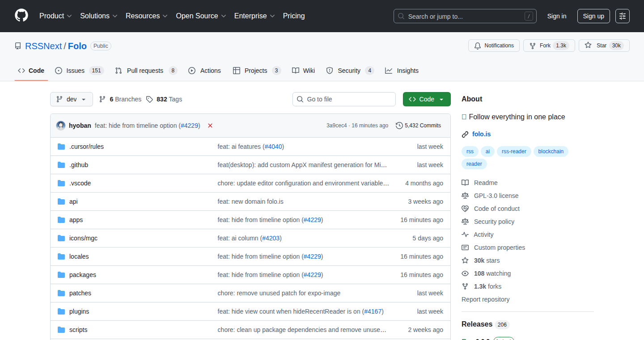644x340 pixels.
Task: Open the patches folder
Action: 80,293
